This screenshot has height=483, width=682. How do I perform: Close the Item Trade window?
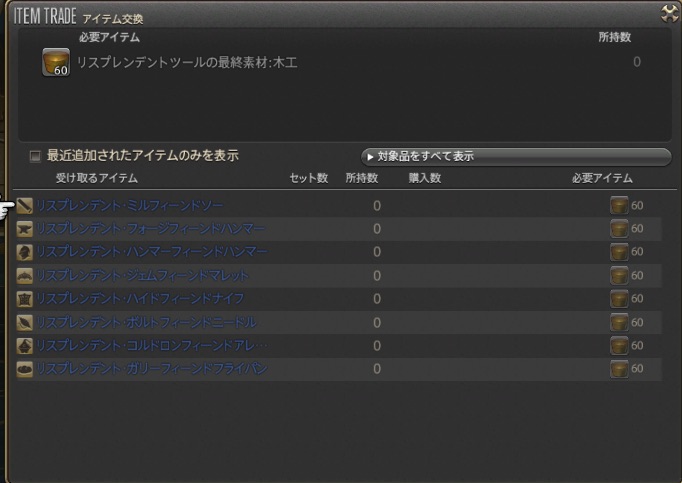click(x=669, y=13)
